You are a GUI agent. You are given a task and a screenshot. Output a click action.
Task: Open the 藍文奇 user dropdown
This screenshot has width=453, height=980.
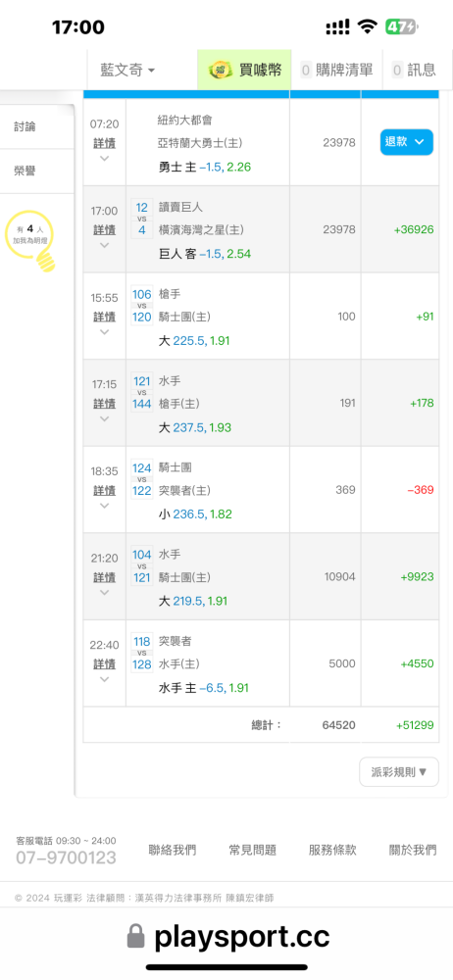(127, 70)
